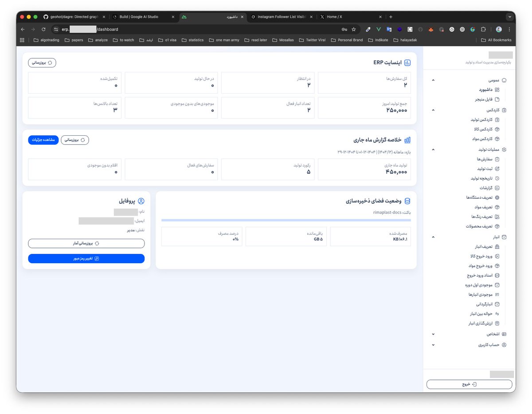Image resolution: width=532 pixels, height=414 pixels.
Task: Click بروزرسانی in ERP insights card
Action: pyautogui.click(x=42, y=63)
